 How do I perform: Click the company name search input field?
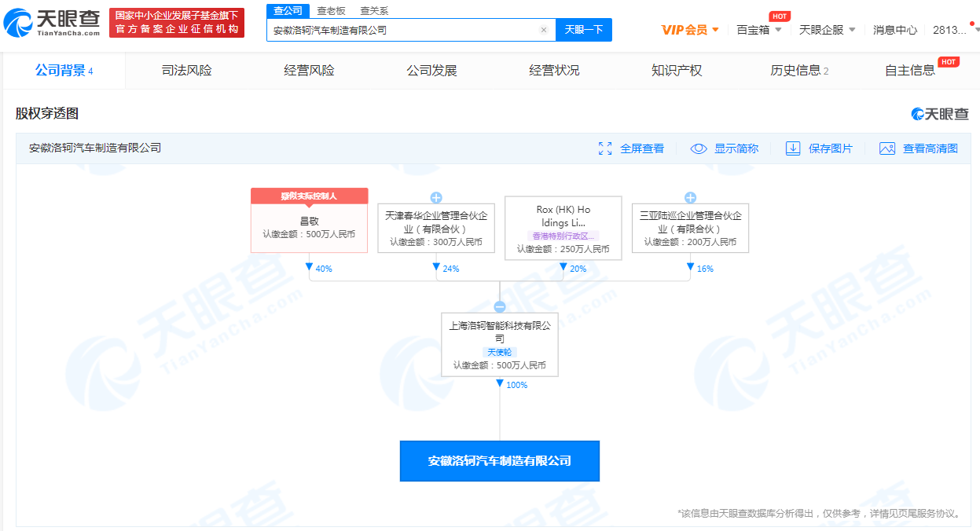(x=401, y=31)
